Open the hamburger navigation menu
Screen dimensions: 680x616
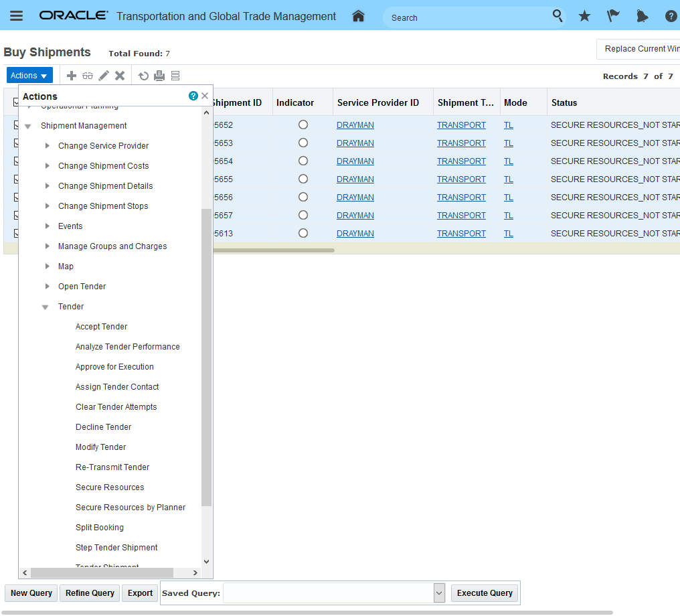pos(17,16)
